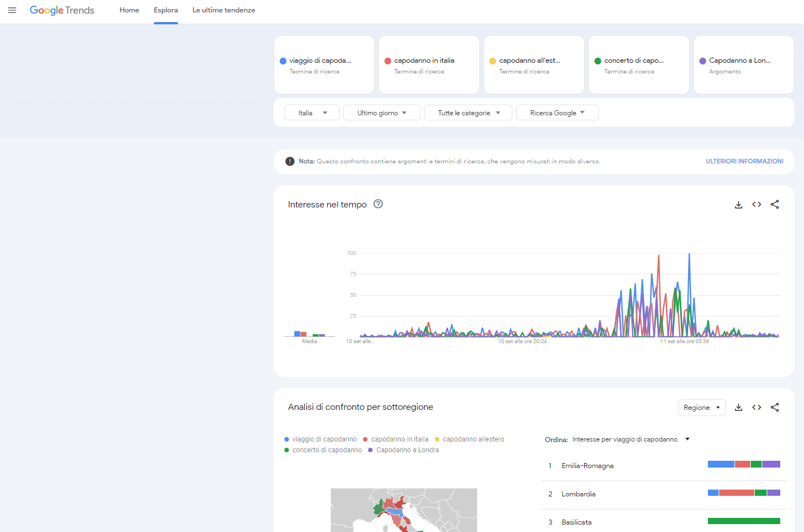Change Ordina sort by viaggio di capodanno
The height and width of the screenshot is (532, 804).
pos(631,439)
